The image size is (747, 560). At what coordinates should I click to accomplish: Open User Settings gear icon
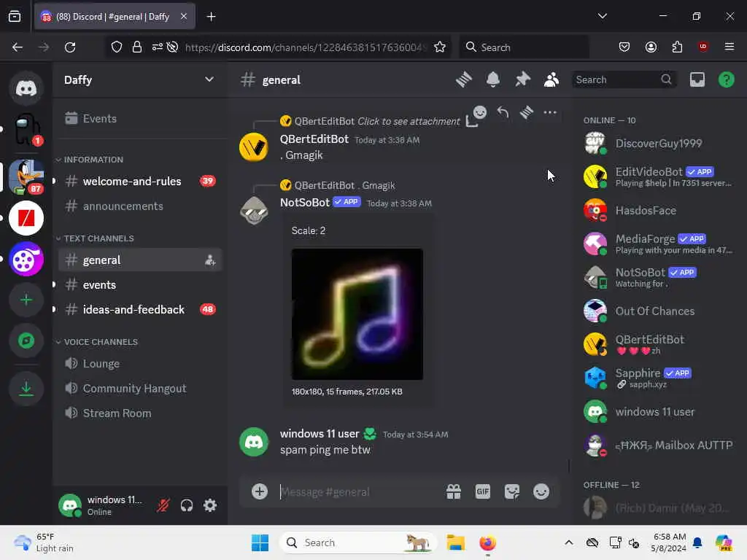click(210, 505)
